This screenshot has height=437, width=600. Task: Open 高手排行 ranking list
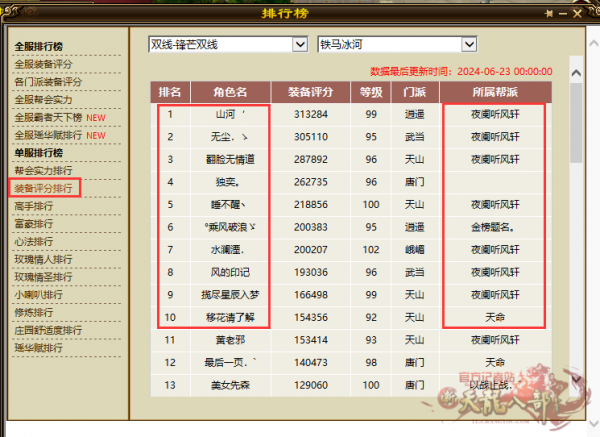tap(34, 206)
